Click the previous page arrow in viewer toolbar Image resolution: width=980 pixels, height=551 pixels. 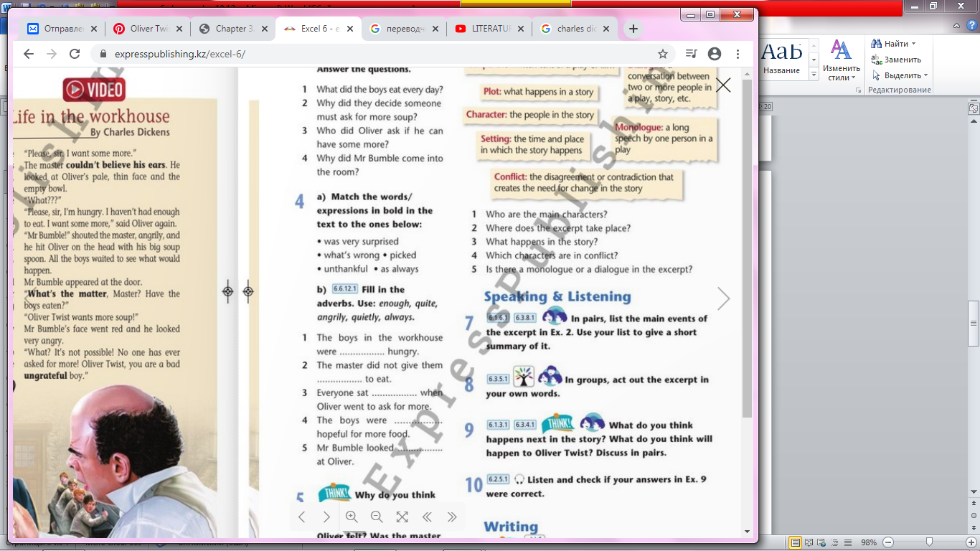click(302, 517)
